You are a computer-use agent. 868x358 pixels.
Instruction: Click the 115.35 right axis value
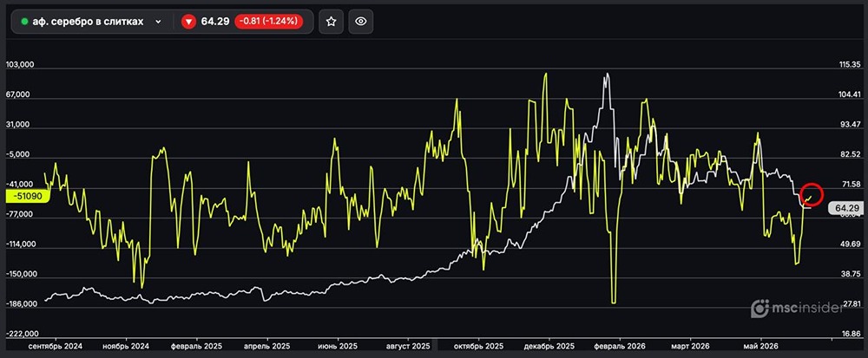tap(851, 65)
